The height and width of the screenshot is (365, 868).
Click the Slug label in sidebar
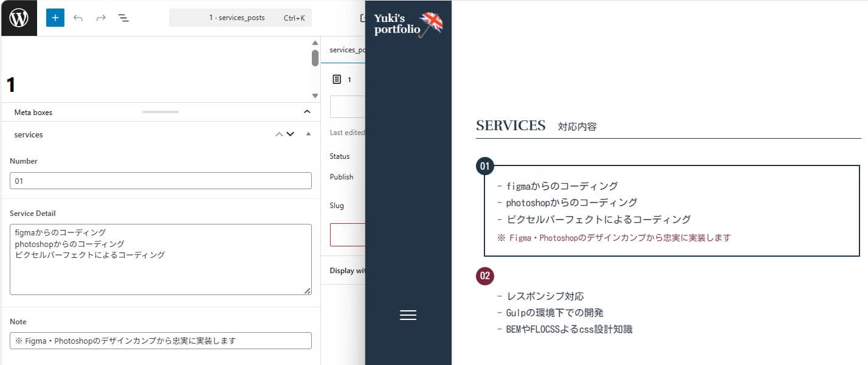[x=337, y=206]
